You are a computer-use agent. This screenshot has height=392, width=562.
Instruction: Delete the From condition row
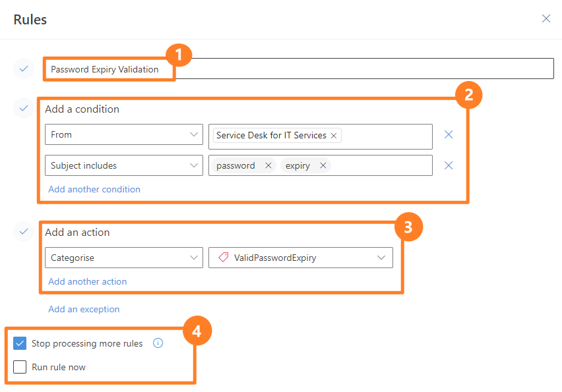click(x=449, y=134)
